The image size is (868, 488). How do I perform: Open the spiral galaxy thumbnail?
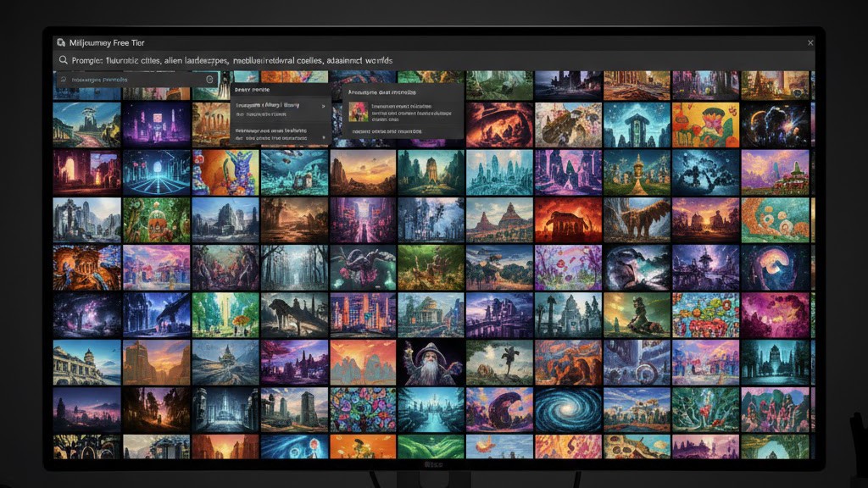pyautogui.click(x=569, y=409)
